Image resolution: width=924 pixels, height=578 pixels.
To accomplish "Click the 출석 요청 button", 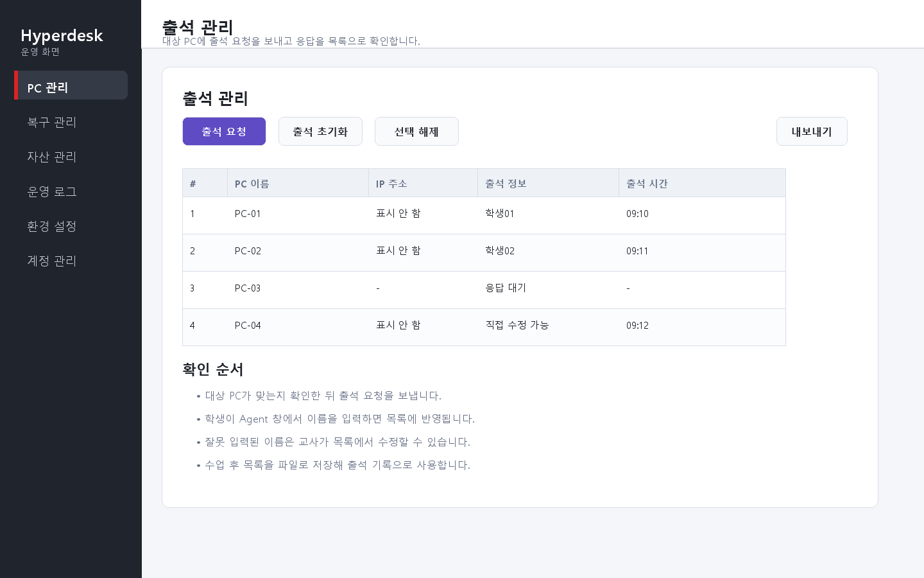I will click(224, 132).
